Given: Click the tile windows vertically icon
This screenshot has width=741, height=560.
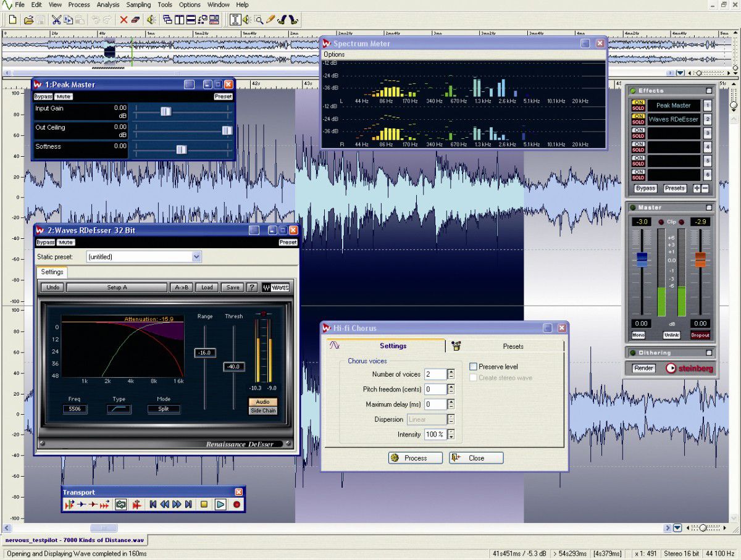Looking at the screenshot, I should click(x=179, y=20).
